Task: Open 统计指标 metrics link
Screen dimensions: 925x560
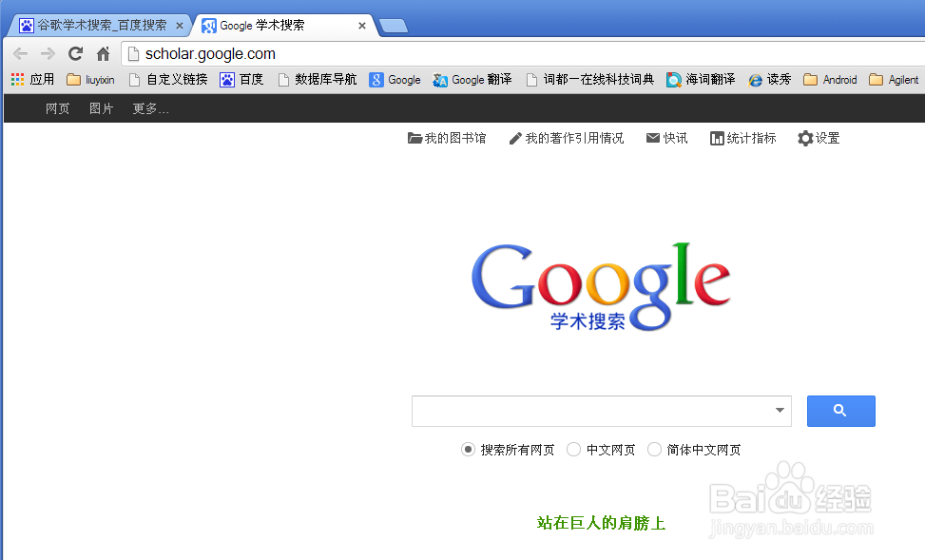Action: coord(742,138)
